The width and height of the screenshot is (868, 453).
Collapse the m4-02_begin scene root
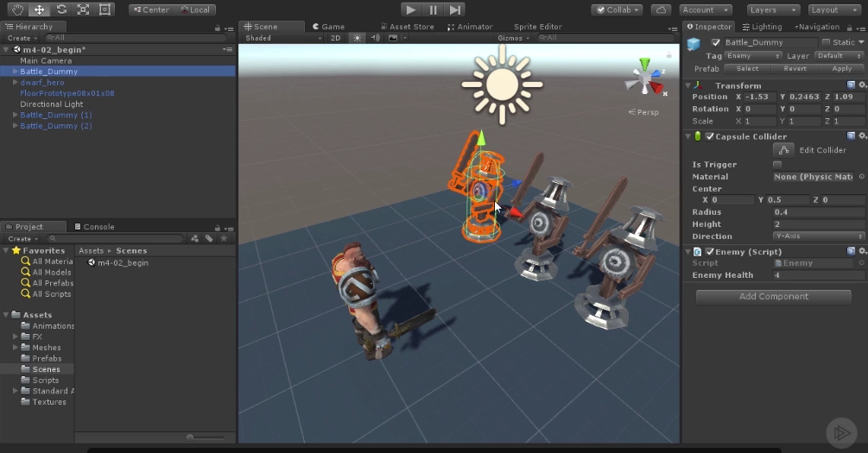pos(6,50)
